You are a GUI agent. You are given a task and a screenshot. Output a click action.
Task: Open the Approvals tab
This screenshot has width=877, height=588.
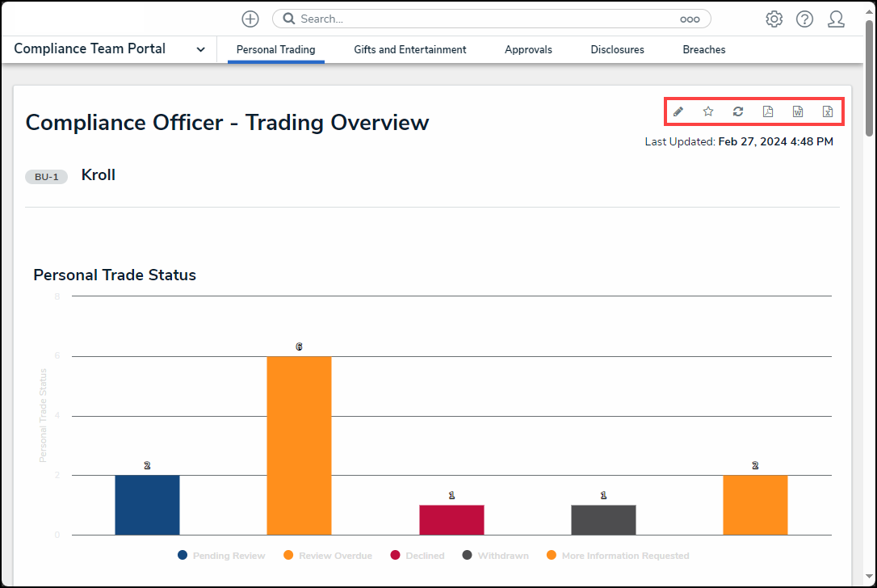tap(528, 50)
